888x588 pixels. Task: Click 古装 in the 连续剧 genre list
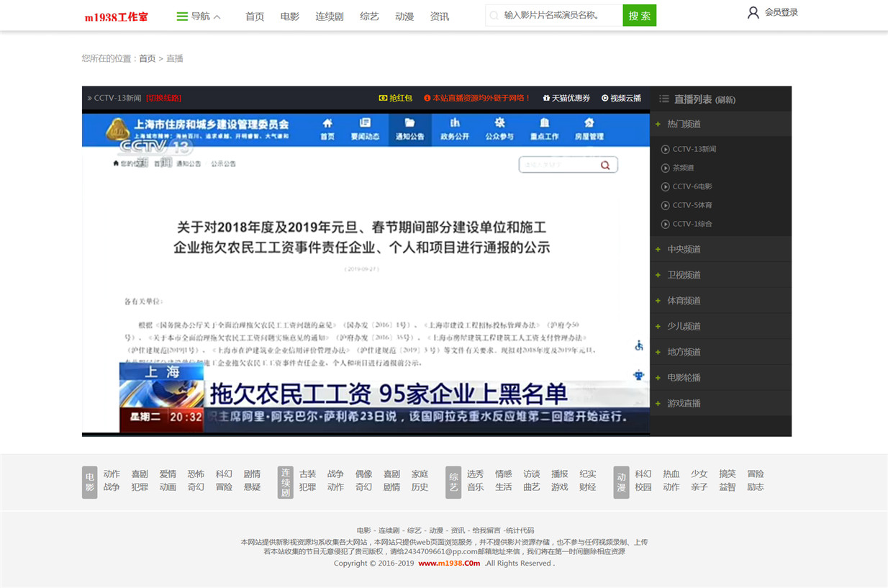(307, 474)
